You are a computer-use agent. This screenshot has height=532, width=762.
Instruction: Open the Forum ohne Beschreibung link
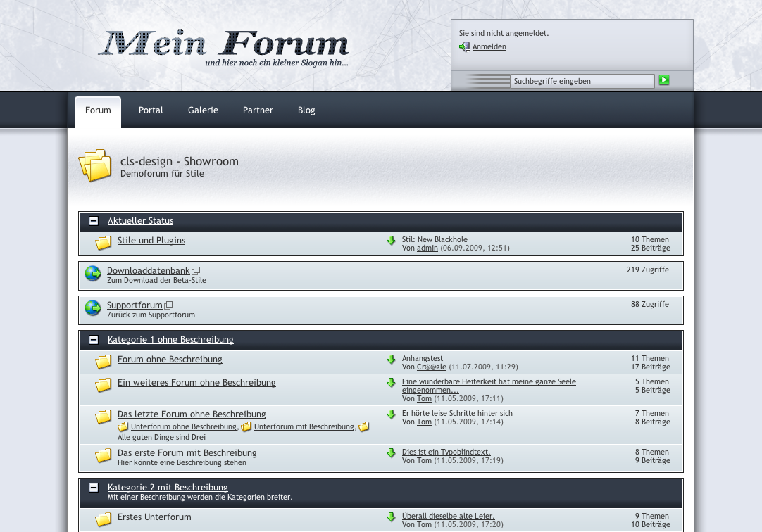(170, 360)
